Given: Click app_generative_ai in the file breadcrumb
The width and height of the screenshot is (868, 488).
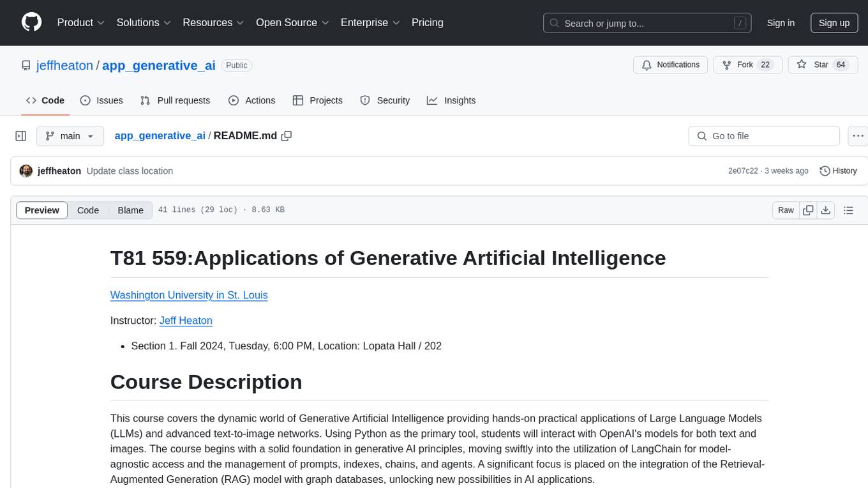Looking at the screenshot, I should [x=160, y=135].
